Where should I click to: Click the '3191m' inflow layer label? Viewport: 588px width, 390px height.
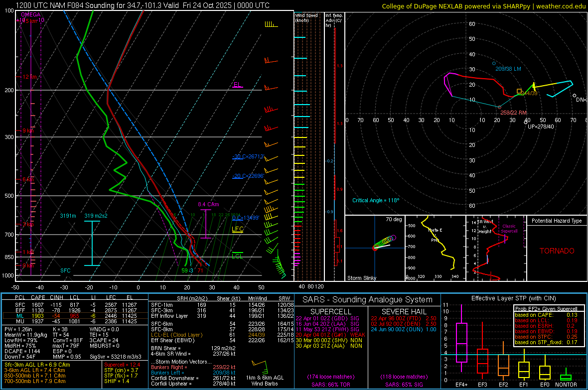(68, 216)
